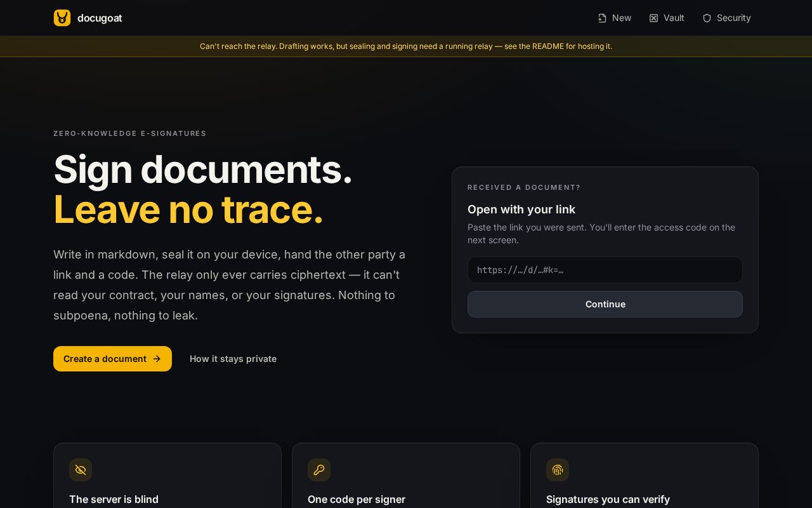
Task: Click arrow icon in Create a document
Action: pyautogui.click(x=157, y=359)
